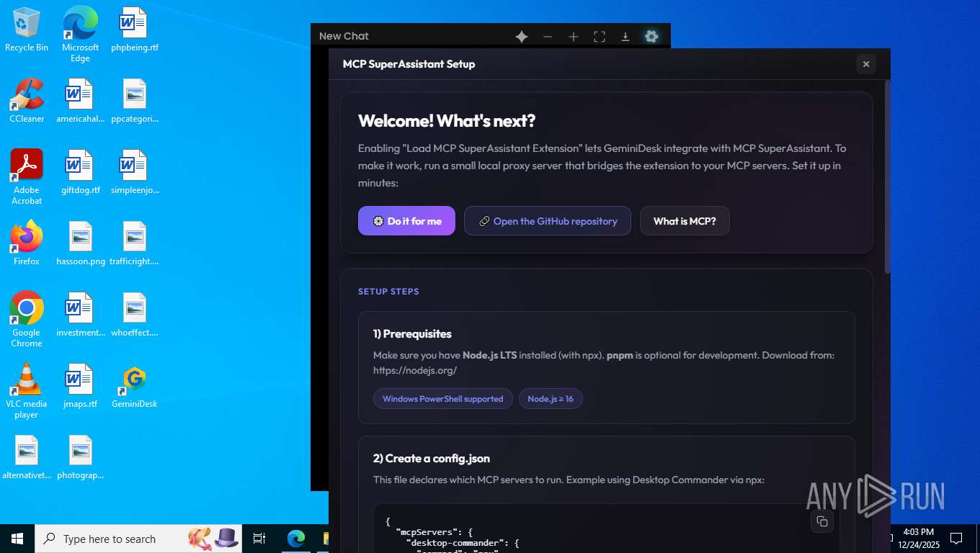Toggle fullscreen icon in New Chat toolbar
The width and height of the screenshot is (980, 553).
[600, 37]
